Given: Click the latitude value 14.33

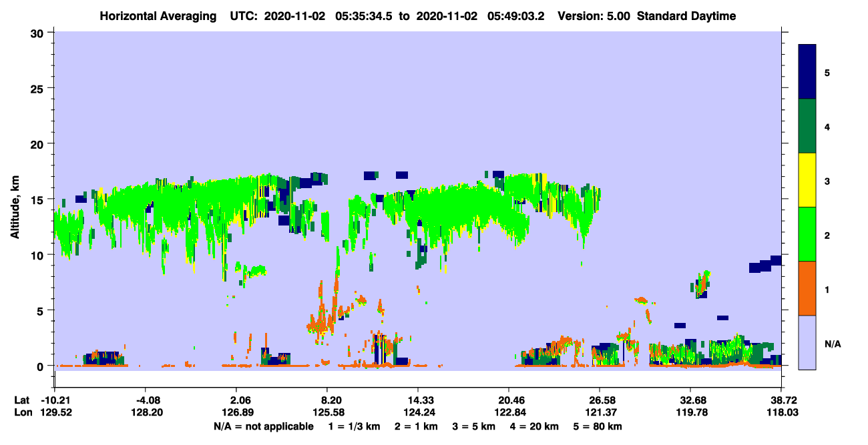Looking at the screenshot, I should click(x=421, y=400).
